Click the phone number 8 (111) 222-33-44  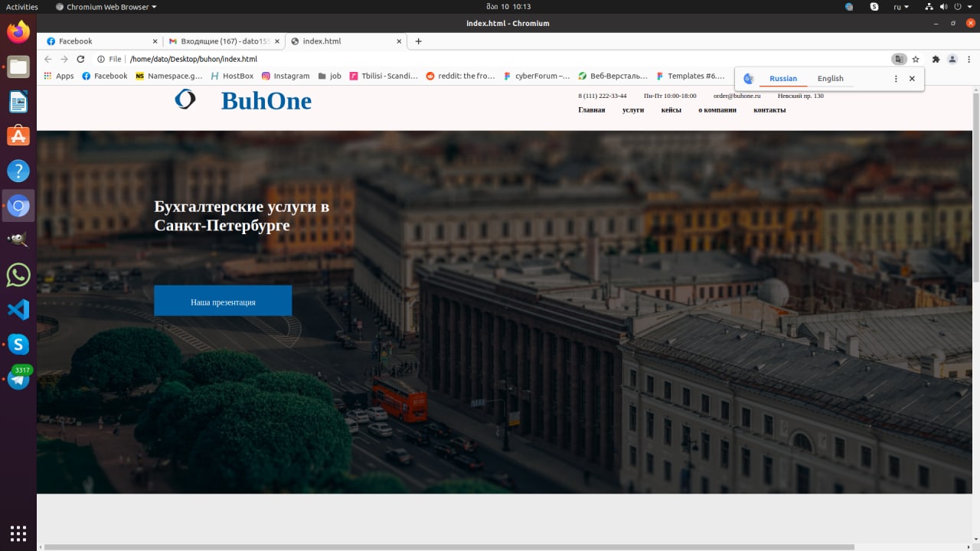pyautogui.click(x=602, y=96)
